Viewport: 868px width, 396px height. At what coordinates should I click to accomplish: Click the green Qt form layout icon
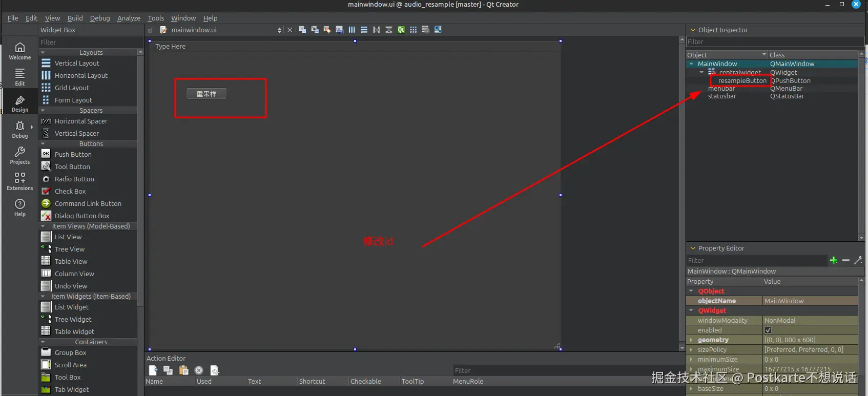[401, 30]
